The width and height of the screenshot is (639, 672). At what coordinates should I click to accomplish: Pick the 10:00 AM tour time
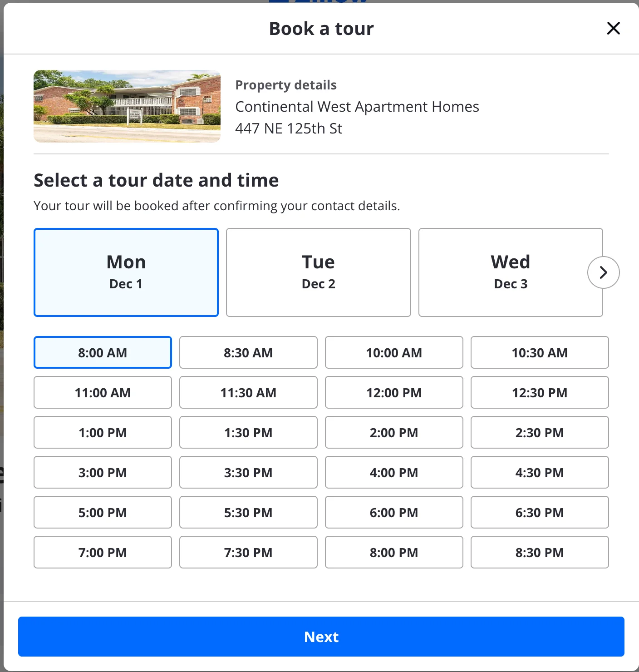(394, 352)
